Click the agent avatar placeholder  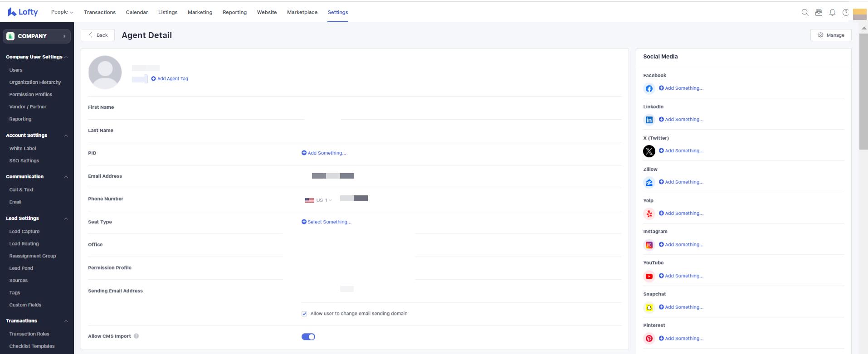(x=105, y=73)
